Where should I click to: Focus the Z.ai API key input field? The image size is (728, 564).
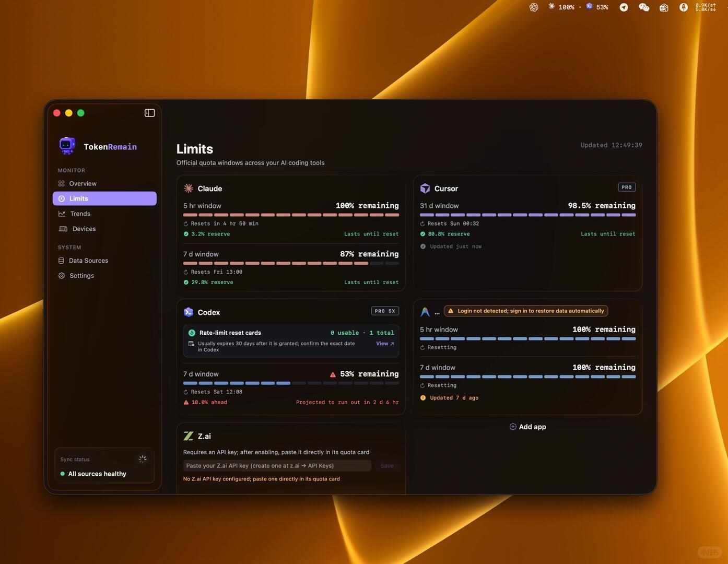click(277, 466)
